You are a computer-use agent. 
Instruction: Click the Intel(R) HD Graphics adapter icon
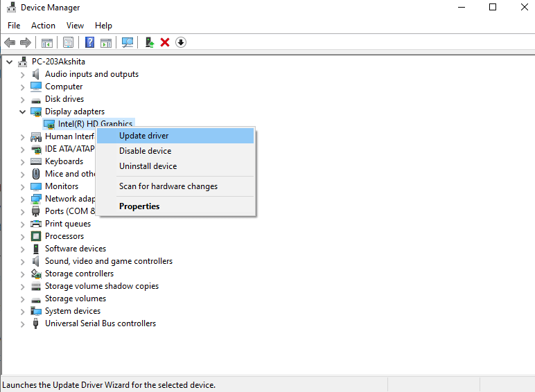click(x=49, y=125)
